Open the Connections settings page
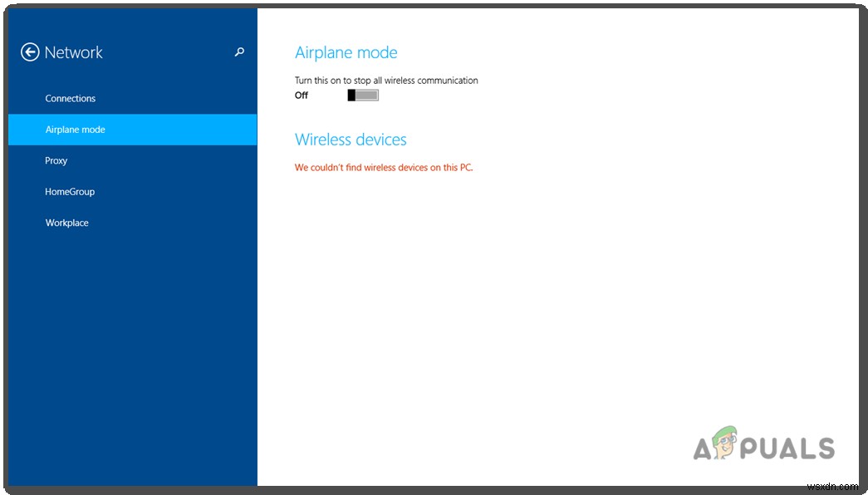This screenshot has height=495, width=868. (x=133, y=99)
